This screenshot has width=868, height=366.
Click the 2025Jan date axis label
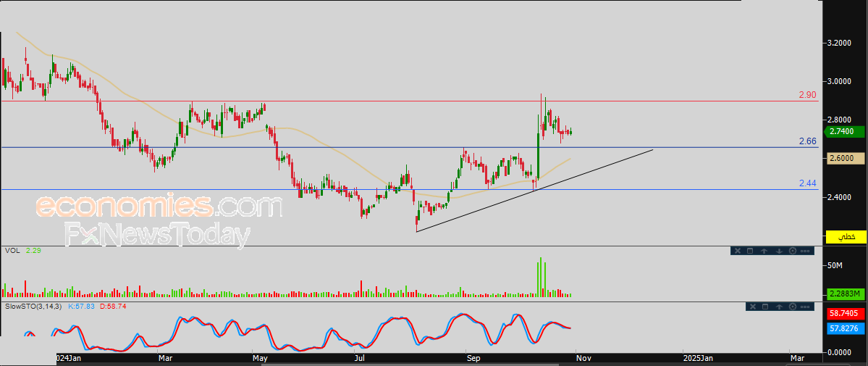(x=697, y=359)
